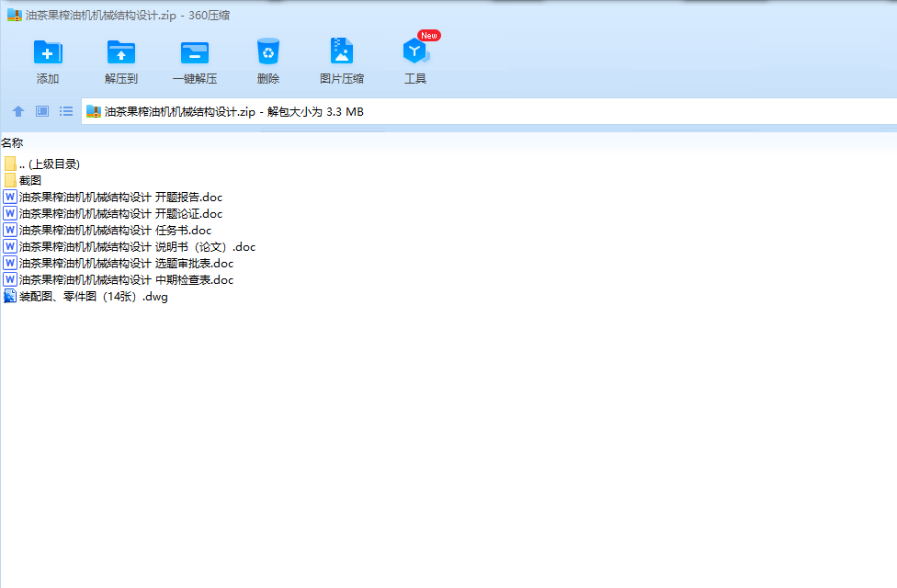897x588 pixels.
Task: Select the 截图 folder entry
Action: [30, 181]
